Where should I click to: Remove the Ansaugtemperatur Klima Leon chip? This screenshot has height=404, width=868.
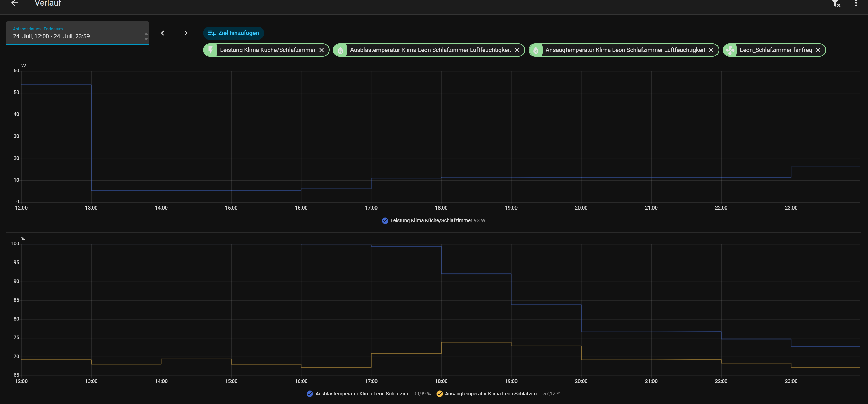click(x=711, y=50)
